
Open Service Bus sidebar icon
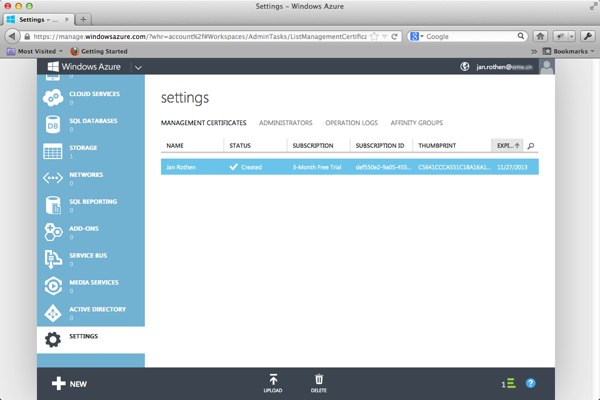(53, 259)
